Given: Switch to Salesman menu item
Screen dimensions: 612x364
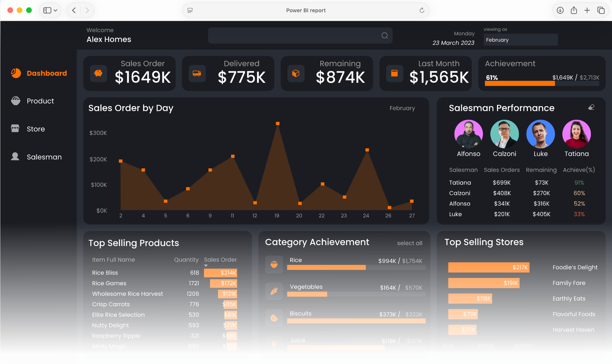Looking at the screenshot, I should 44,157.
